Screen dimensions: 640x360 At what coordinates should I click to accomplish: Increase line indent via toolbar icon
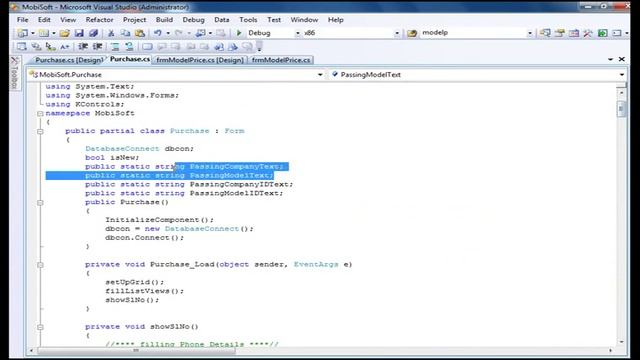pos(97,47)
